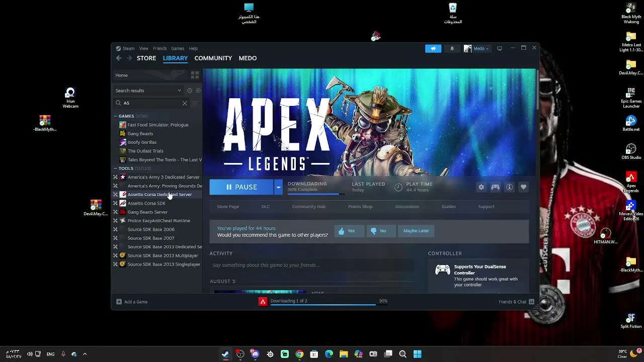Open OBS Studio desktop icon
The image size is (644, 362).
[x=631, y=151]
